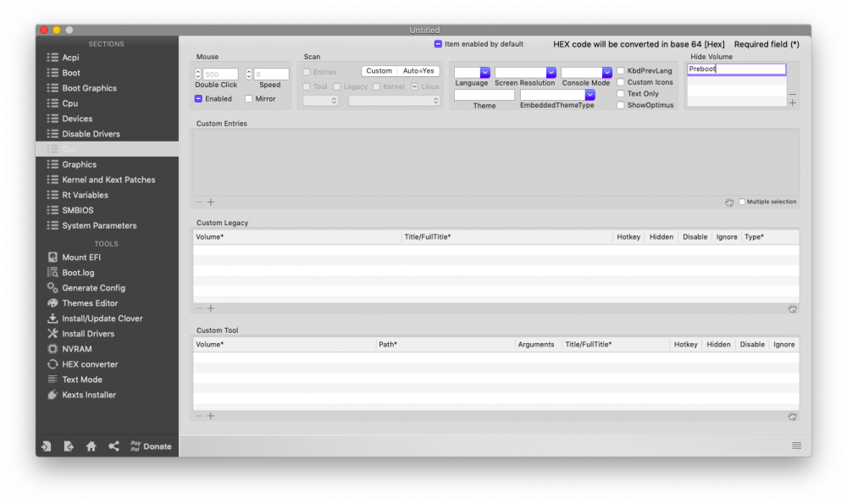This screenshot has width=847, height=504.
Task: Open the Kexts Installer
Action: pos(81,395)
